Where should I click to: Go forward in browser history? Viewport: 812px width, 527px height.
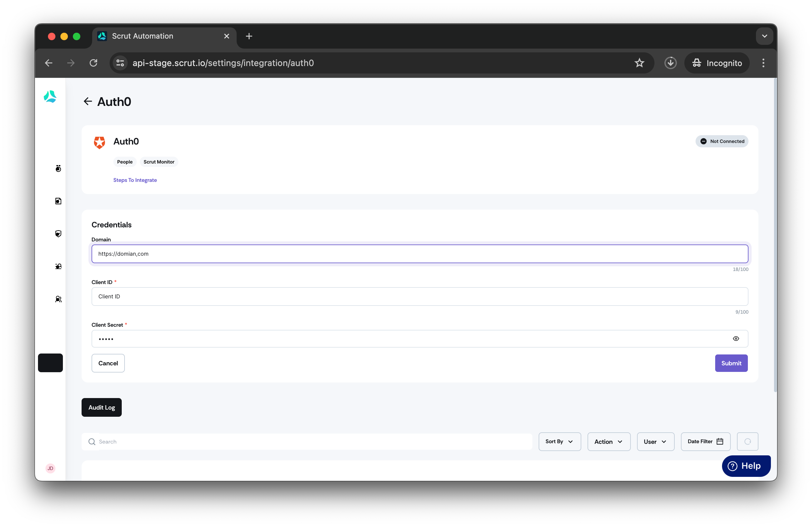71,63
